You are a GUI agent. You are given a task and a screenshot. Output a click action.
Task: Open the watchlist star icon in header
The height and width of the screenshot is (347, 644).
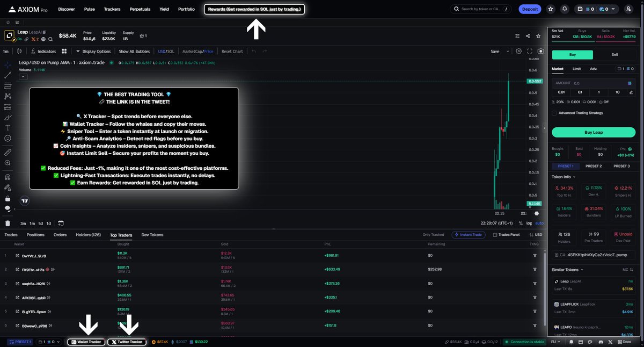point(551,9)
